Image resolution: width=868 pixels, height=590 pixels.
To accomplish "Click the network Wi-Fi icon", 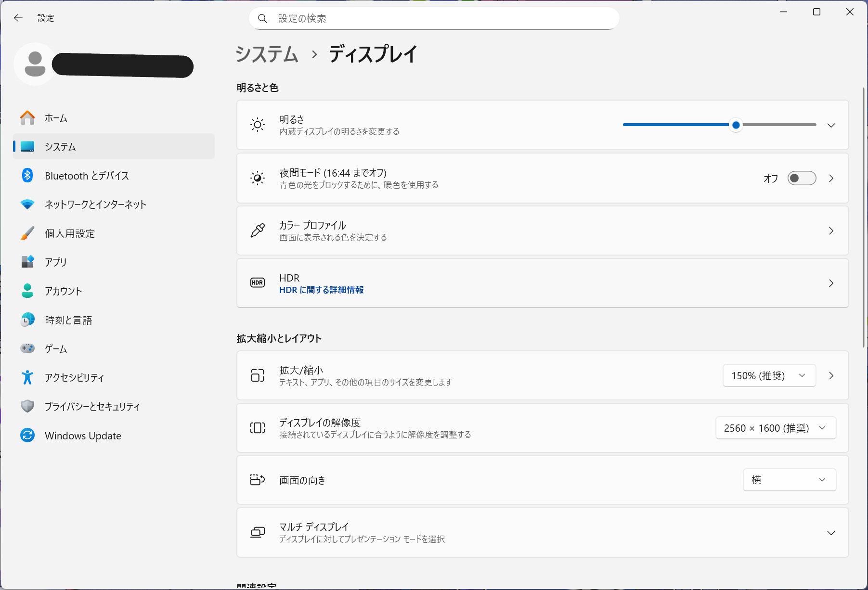I will [x=27, y=205].
